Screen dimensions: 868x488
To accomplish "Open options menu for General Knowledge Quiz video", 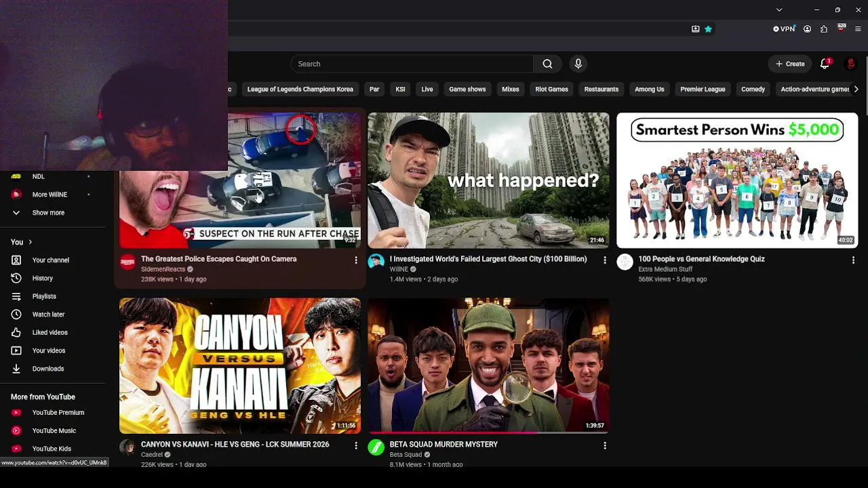I will pos(853,260).
